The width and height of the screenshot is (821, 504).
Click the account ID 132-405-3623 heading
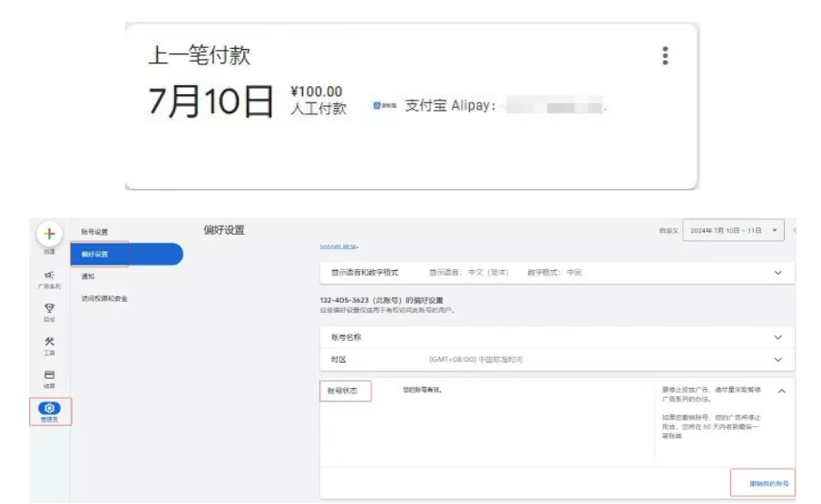pyautogui.click(x=381, y=300)
